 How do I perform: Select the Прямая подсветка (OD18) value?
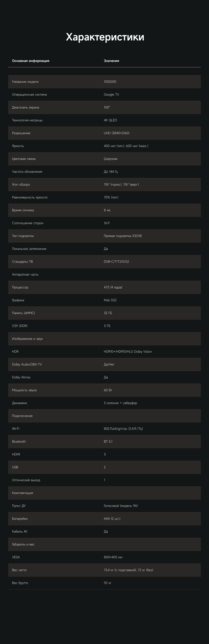(123, 236)
